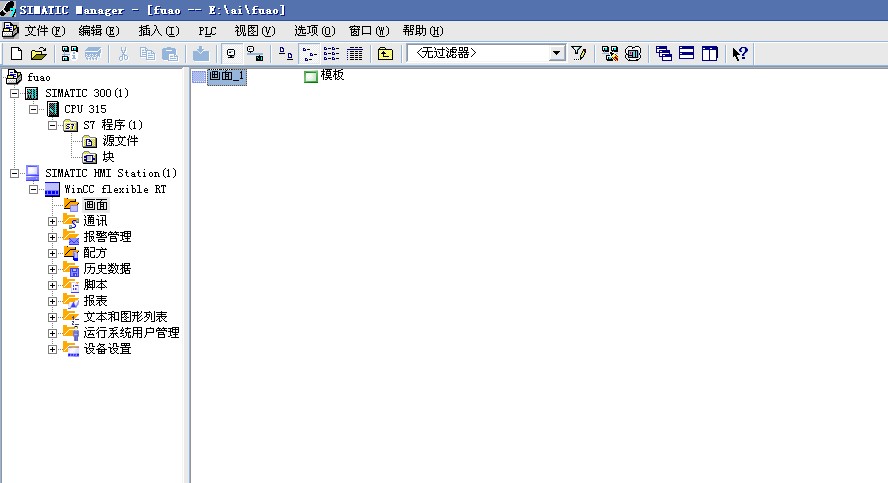888x483 pixels.
Task: Select CPU 315 in the project tree
Action: pyautogui.click(x=85, y=109)
